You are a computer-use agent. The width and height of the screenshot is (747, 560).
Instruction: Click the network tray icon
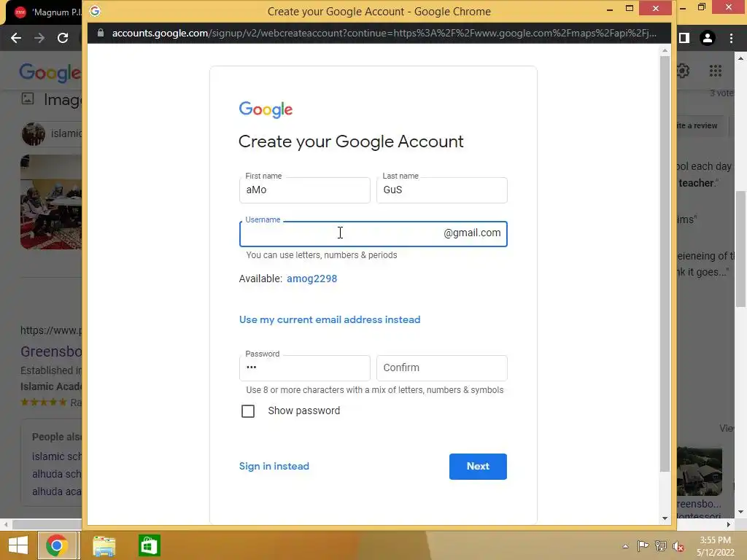[661, 545]
